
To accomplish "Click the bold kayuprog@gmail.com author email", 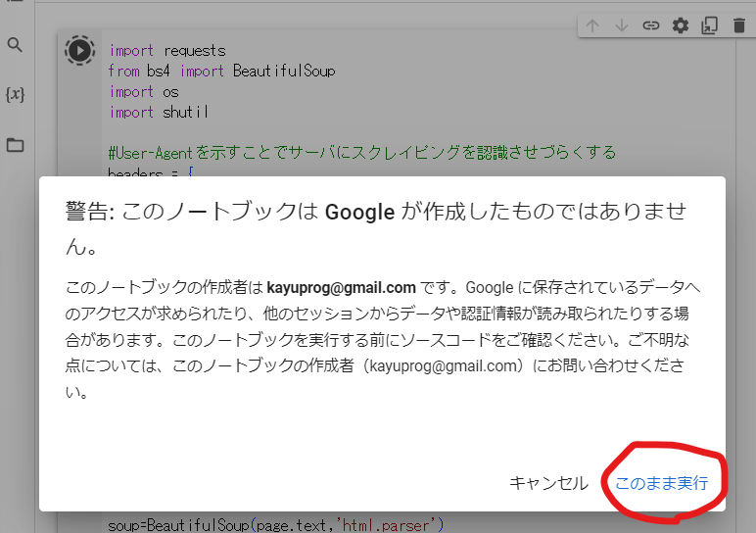I will click(342, 288).
